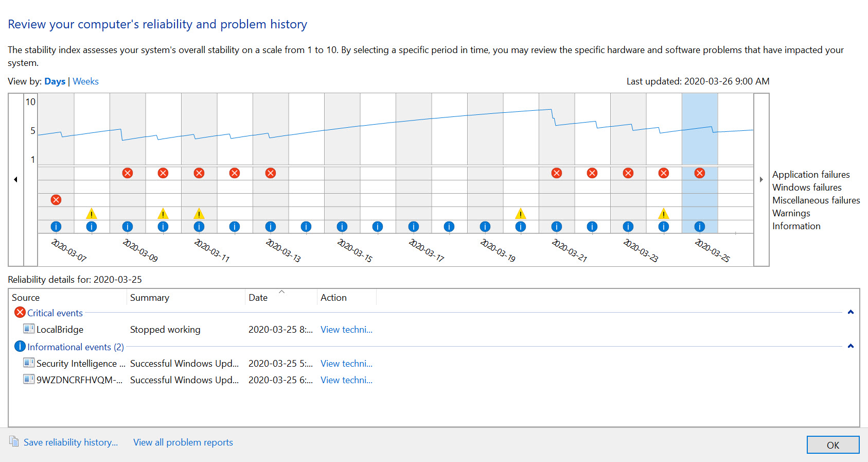This screenshot has width=868, height=462.
Task: Open technical details for LocalBridge event
Action: tap(346, 330)
